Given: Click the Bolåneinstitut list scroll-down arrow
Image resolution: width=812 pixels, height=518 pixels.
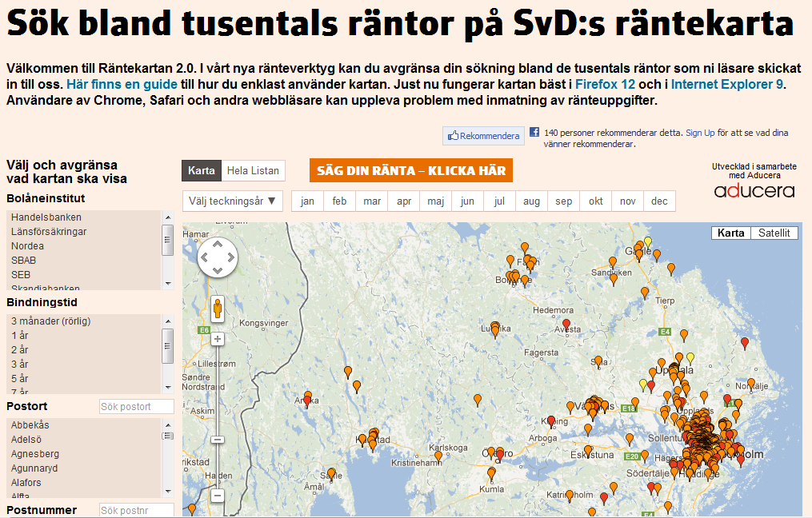Looking at the screenshot, I should pyautogui.click(x=168, y=284).
